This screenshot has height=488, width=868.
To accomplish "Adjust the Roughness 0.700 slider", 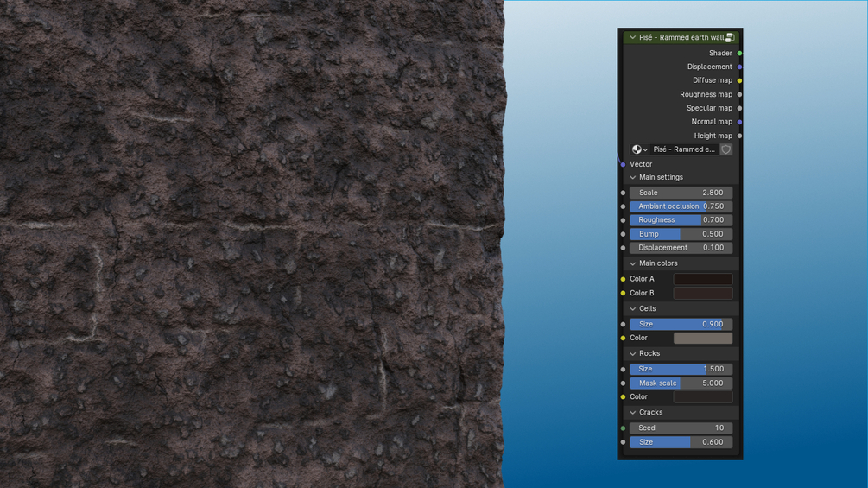I will [x=681, y=220].
